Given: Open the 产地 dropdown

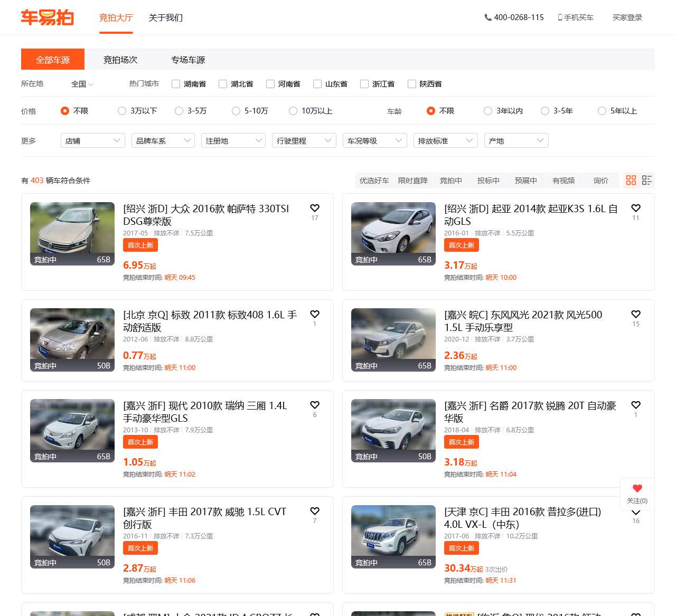Looking at the screenshot, I should (517, 140).
